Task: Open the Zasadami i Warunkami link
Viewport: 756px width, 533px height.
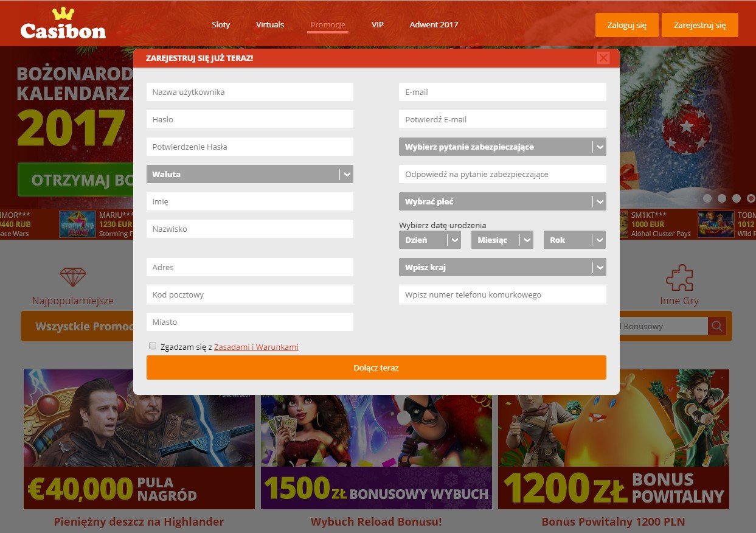Action: [256, 347]
